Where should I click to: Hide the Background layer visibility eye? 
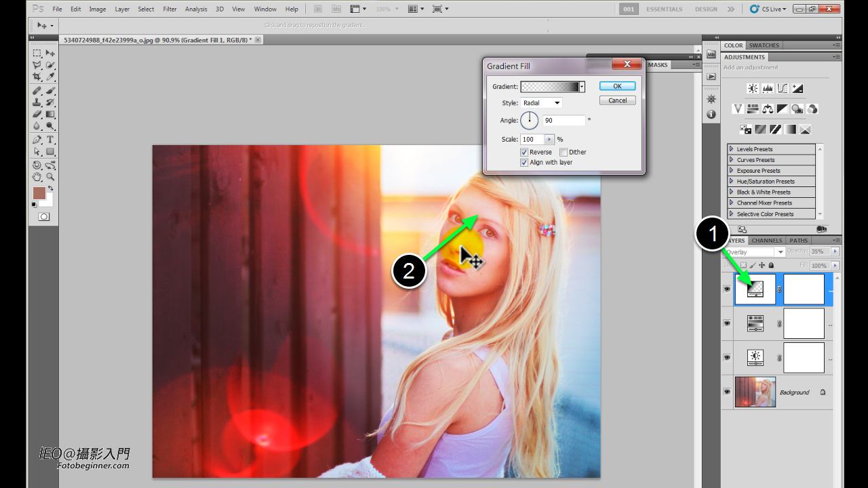(x=727, y=392)
